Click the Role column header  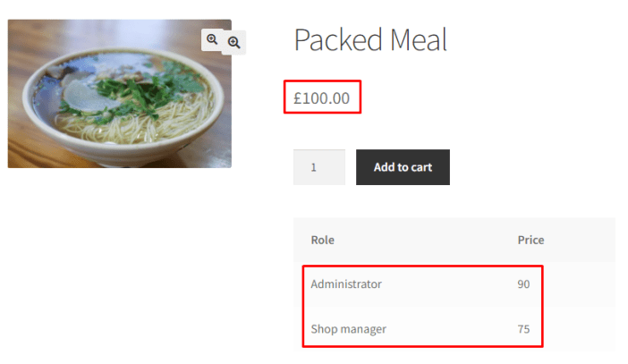click(323, 240)
